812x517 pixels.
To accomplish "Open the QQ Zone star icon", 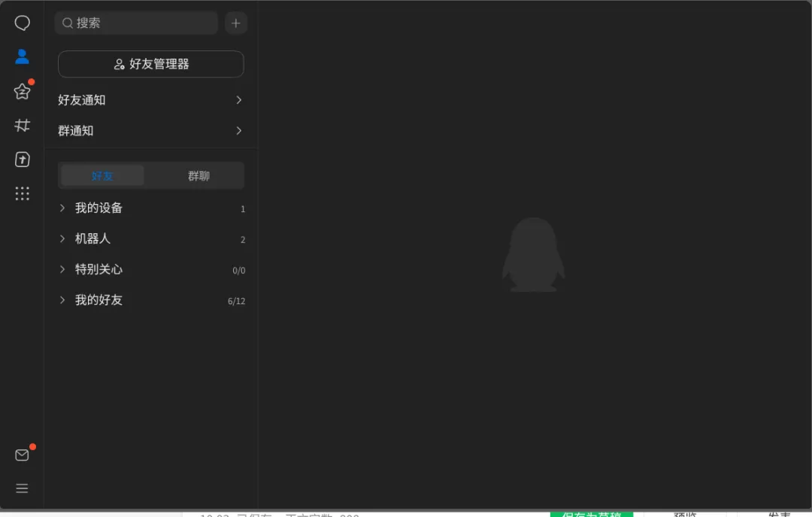I will 22,91.
